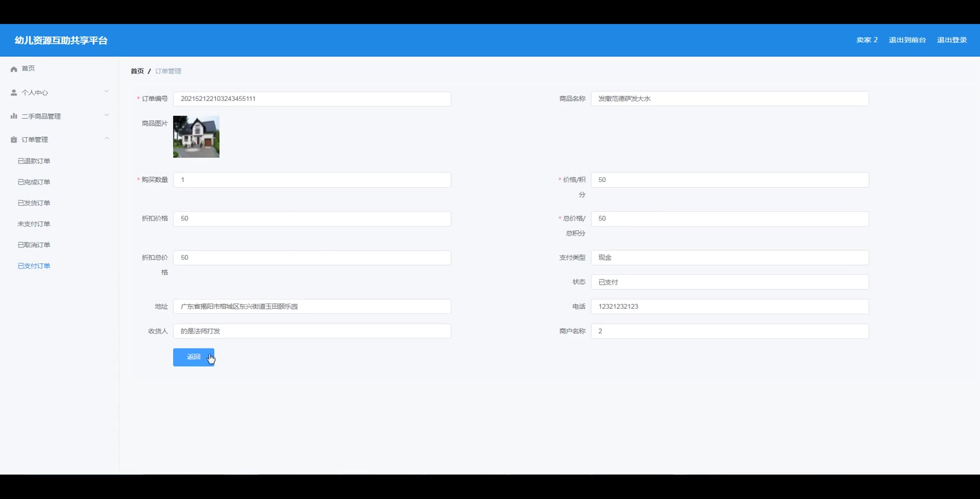Click the 返回 button
980x499 pixels.
[194, 357]
